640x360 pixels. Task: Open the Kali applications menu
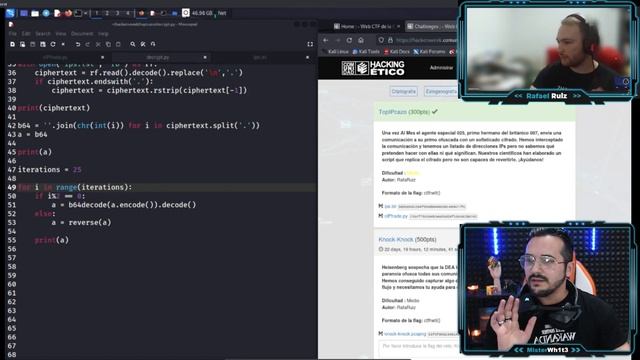(10, 13)
